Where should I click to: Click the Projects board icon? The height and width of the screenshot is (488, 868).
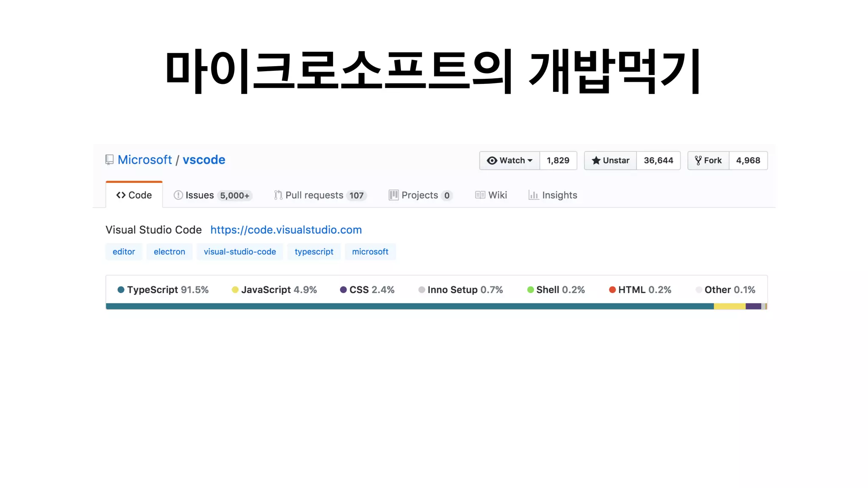tap(393, 195)
